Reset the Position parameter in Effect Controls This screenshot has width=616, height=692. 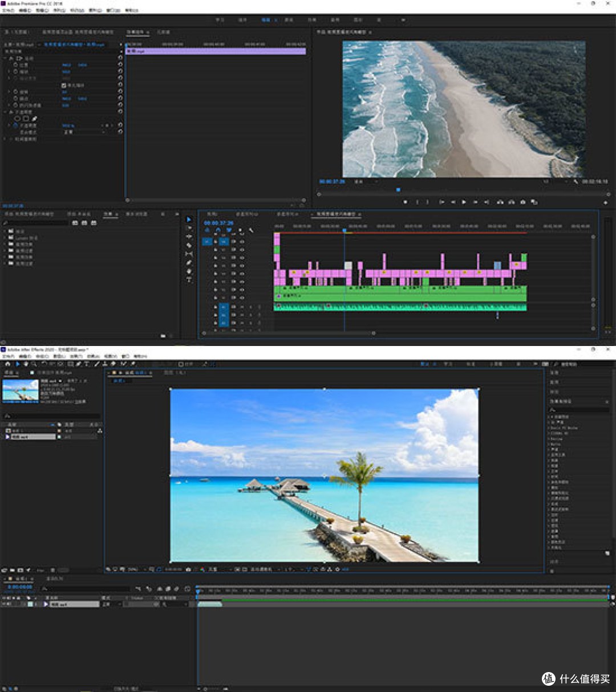[120, 65]
